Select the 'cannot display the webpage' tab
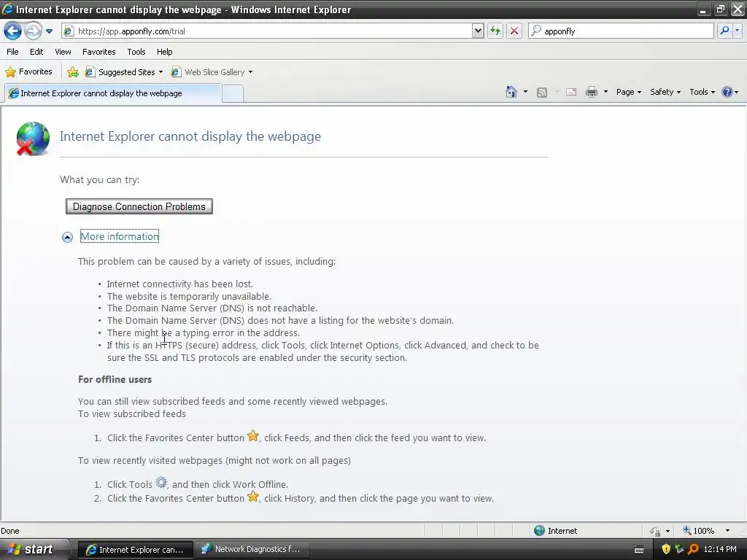Image resolution: width=747 pixels, height=560 pixels. point(113,93)
